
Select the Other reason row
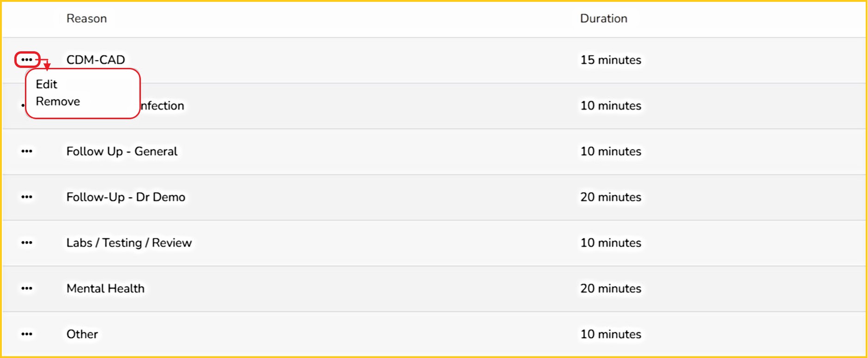(82, 334)
